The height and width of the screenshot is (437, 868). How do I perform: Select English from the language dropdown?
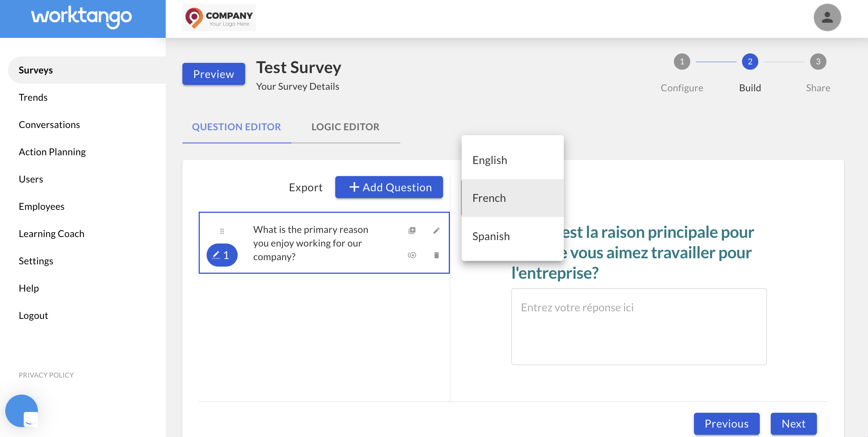pos(490,160)
